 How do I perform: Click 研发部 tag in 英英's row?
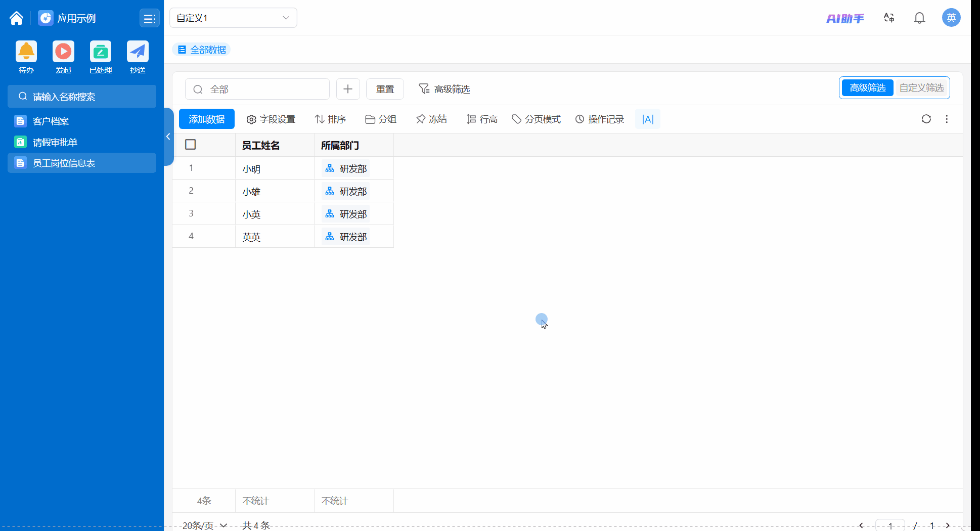[346, 237]
